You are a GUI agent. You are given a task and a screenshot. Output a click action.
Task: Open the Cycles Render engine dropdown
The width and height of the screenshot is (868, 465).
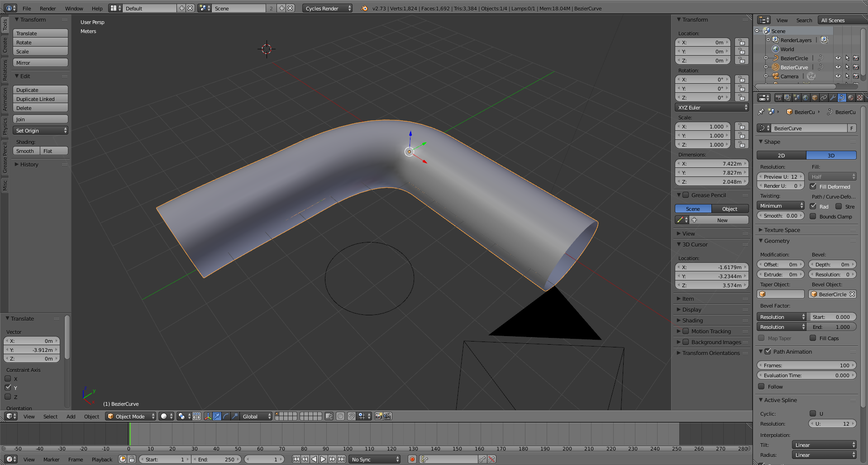pyautogui.click(x=327, y=8)
